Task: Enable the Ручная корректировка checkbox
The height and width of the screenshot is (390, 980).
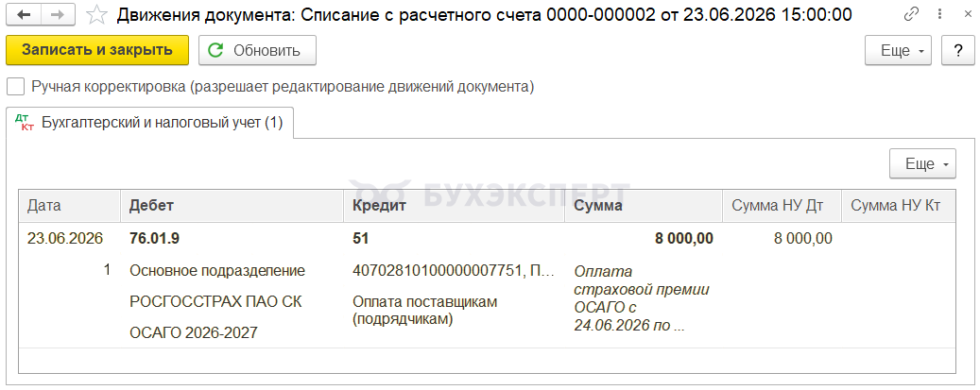Action: 15,87
